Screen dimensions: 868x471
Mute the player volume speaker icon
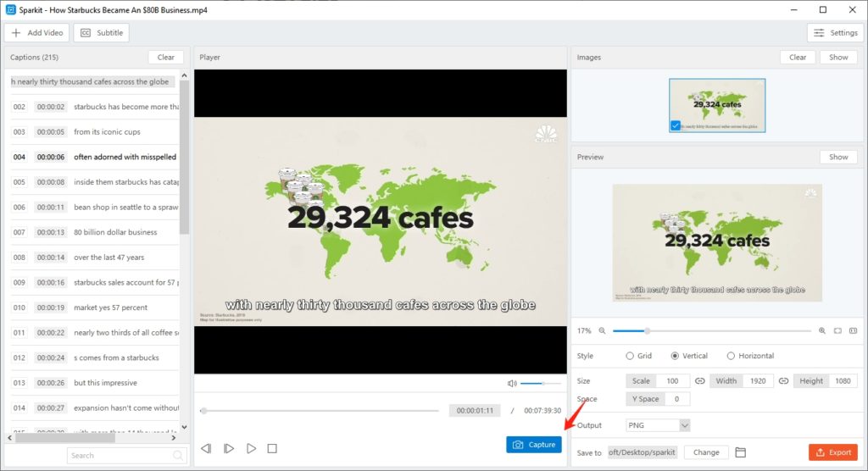[512, 383]
